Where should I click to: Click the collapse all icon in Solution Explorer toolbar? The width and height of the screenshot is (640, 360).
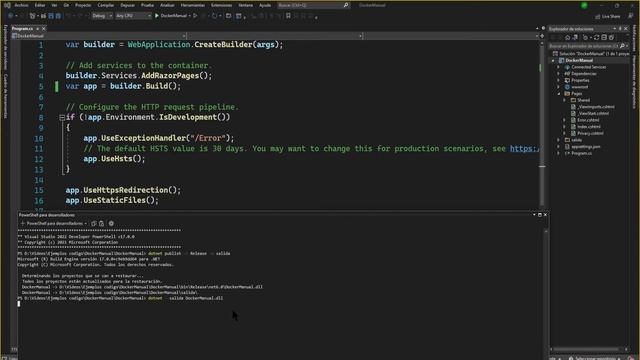click(604, 38)
